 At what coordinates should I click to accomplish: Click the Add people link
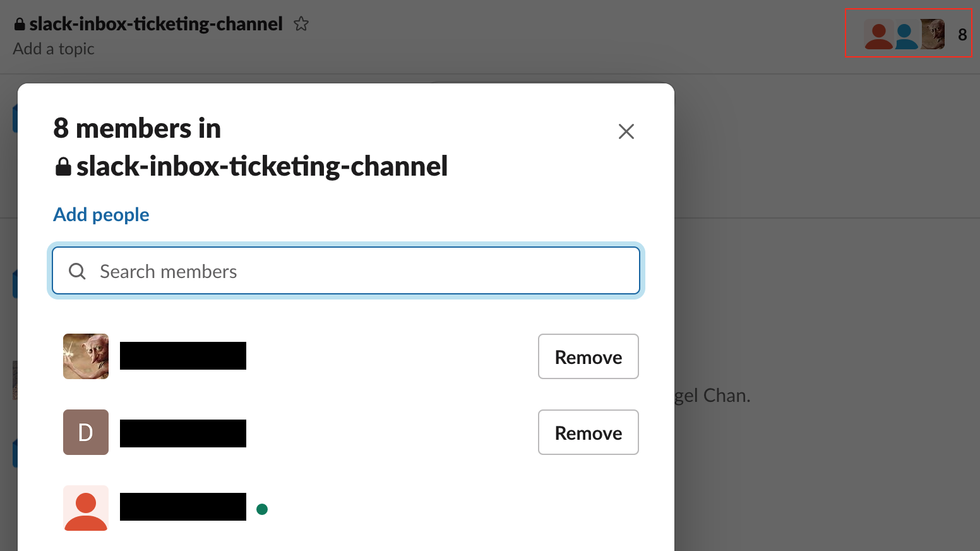(101, 214)
